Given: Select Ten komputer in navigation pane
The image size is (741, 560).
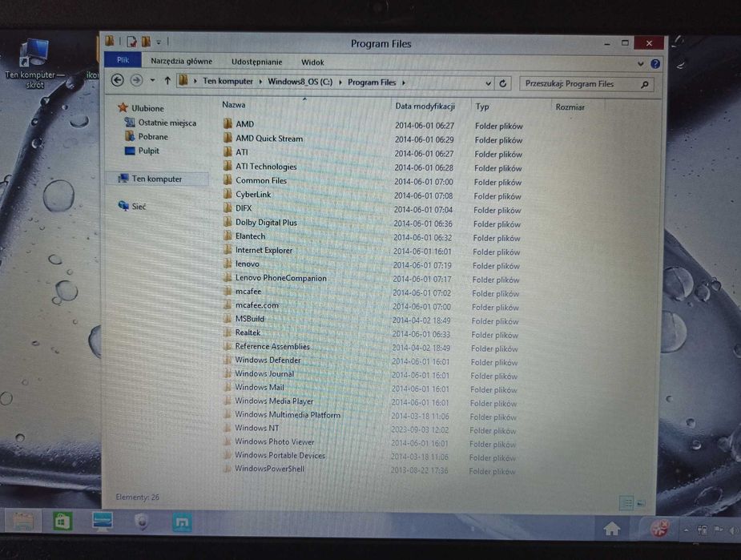Looking at the screenshot, I should click(x=156, y=179).
